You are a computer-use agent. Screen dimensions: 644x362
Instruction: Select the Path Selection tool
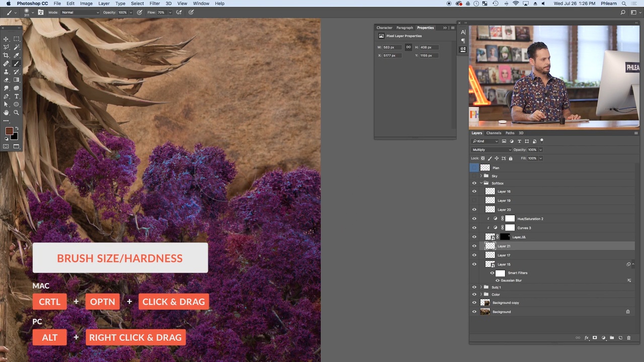6,104
